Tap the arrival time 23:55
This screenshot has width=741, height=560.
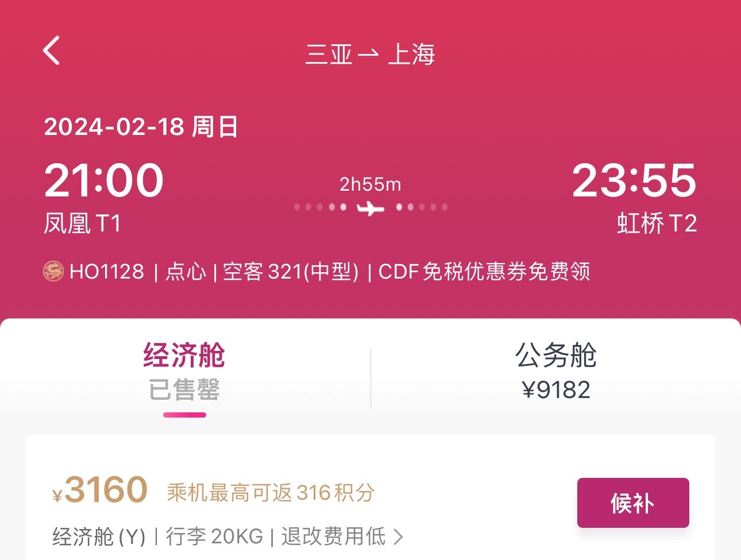click(x=634, y=180)
